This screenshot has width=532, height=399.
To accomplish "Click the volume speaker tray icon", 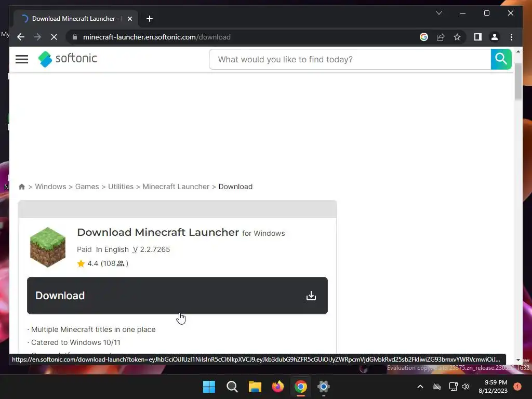I will tap(465, 387).
